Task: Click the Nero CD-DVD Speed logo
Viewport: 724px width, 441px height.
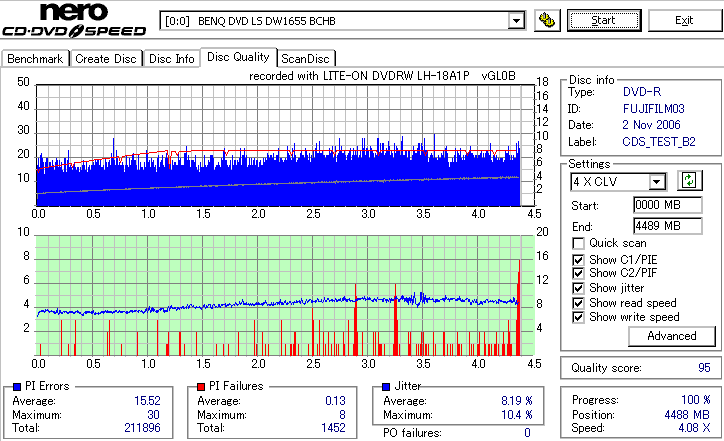Action: pyautogui.click(x=74, y=19)
